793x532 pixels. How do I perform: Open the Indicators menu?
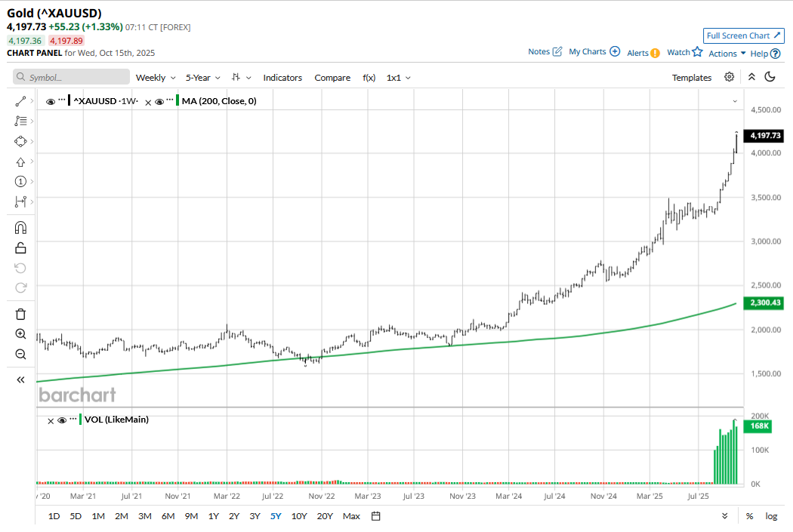[x=282, y=78]
